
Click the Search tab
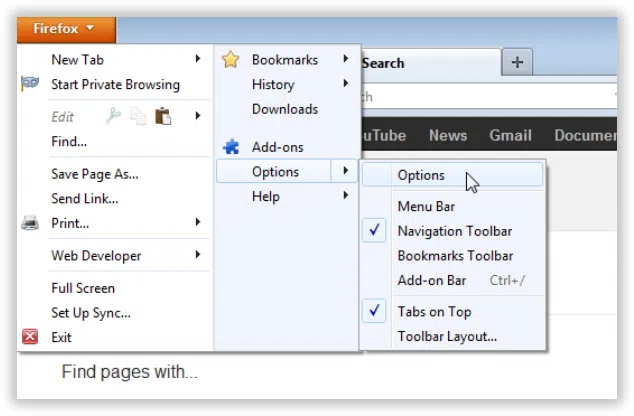431,63
